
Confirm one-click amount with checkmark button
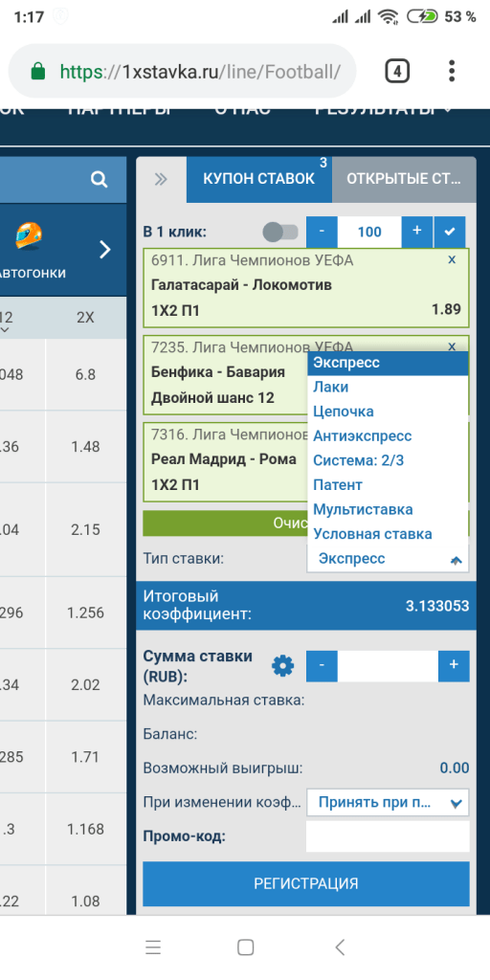pos(449,232)
